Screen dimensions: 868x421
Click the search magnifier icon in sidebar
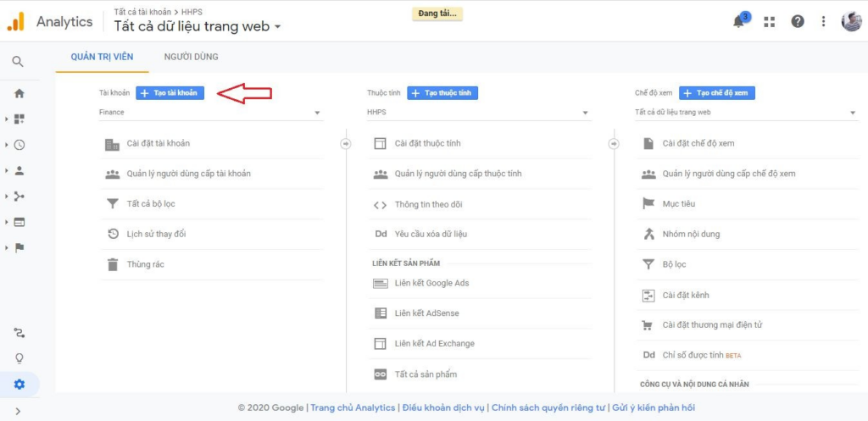[x=18, y=62]
